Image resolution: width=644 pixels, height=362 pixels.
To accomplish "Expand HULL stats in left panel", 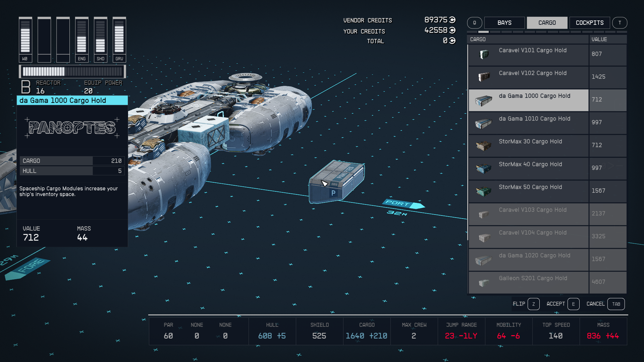I will (x=71, y=171).
